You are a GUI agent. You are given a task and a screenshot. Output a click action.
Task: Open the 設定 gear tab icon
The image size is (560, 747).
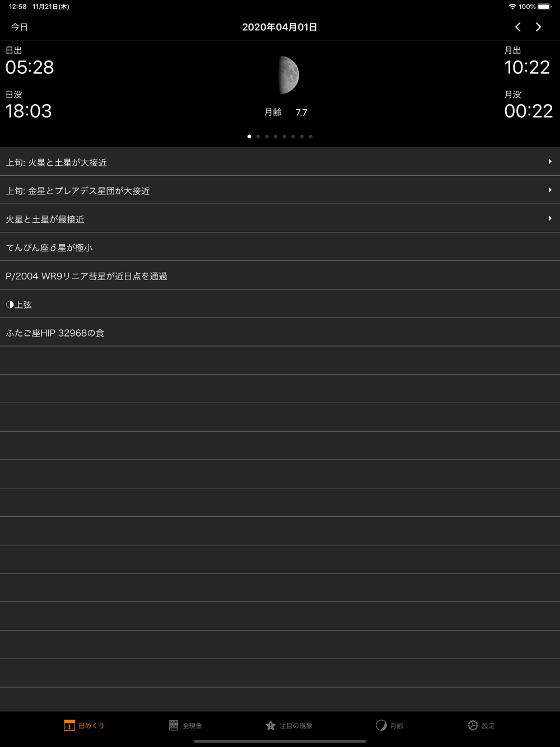(x=473, y=725)
